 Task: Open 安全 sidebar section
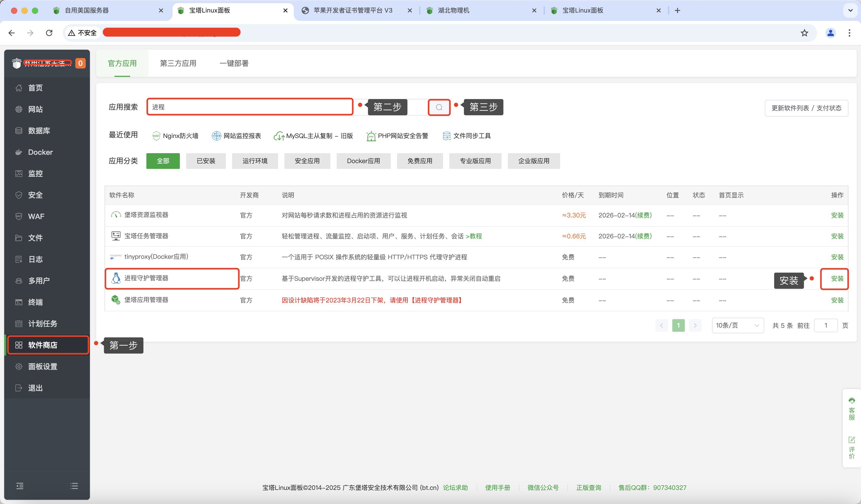47,195
